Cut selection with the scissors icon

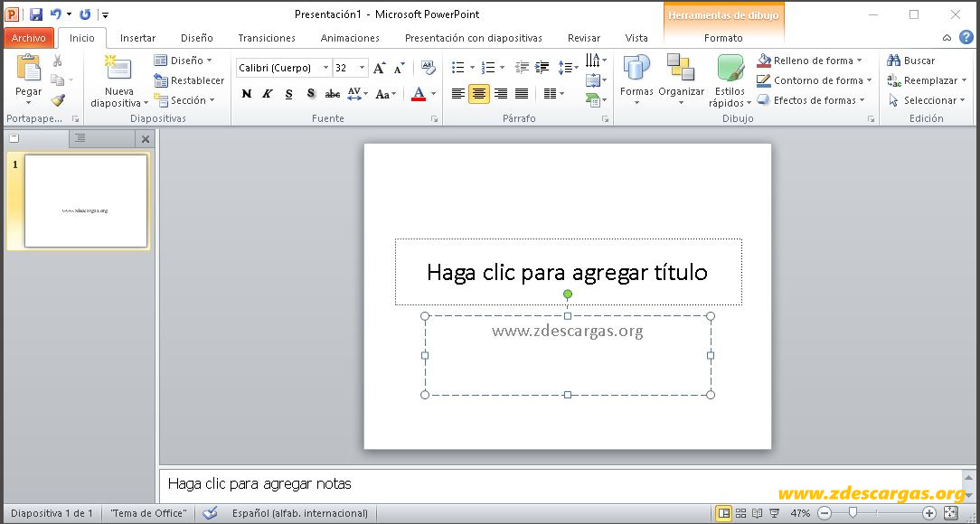(58, 61)
